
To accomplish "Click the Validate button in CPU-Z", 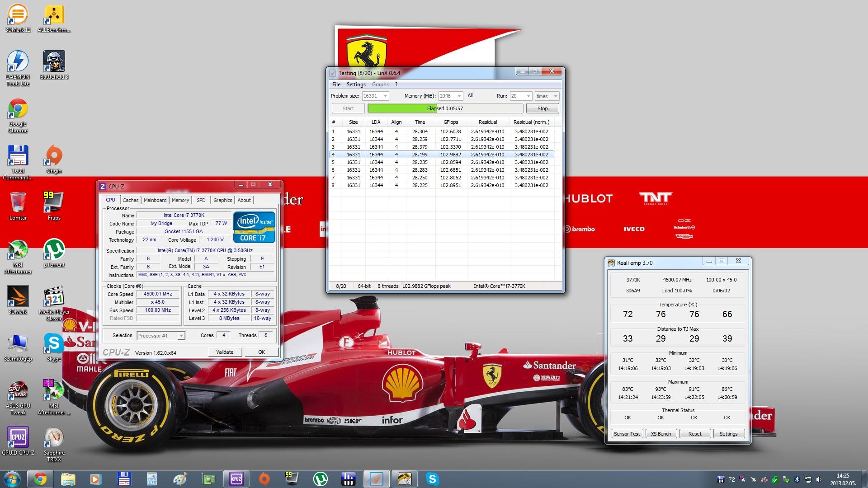I will (x=225, y=352).
